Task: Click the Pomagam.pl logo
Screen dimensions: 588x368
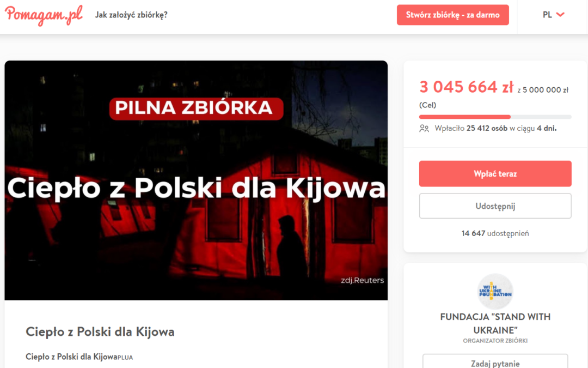Action: [x=44, y=15]
